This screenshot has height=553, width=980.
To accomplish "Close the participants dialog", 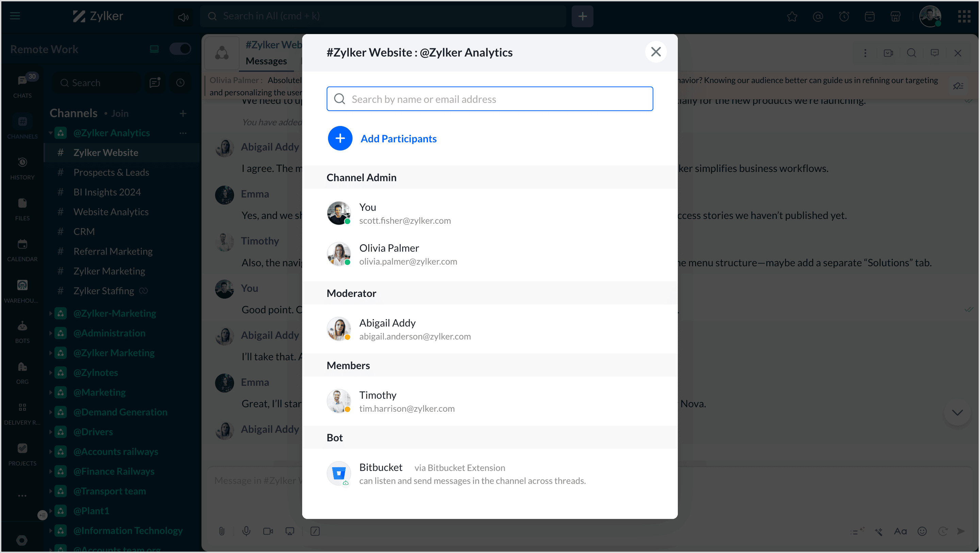I will tap(655, 52).
